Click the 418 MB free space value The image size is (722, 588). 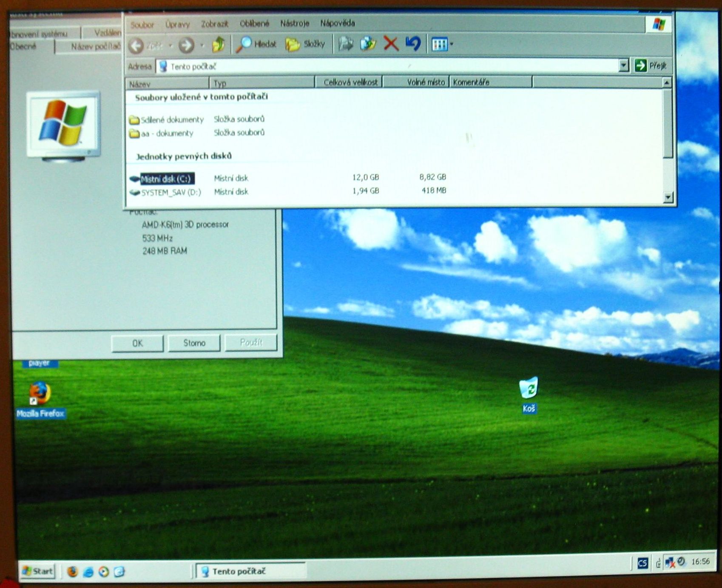pos(434,190)
